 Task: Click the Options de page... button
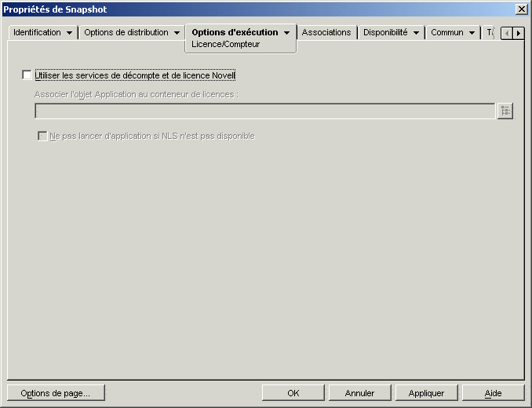pos(56,393)
